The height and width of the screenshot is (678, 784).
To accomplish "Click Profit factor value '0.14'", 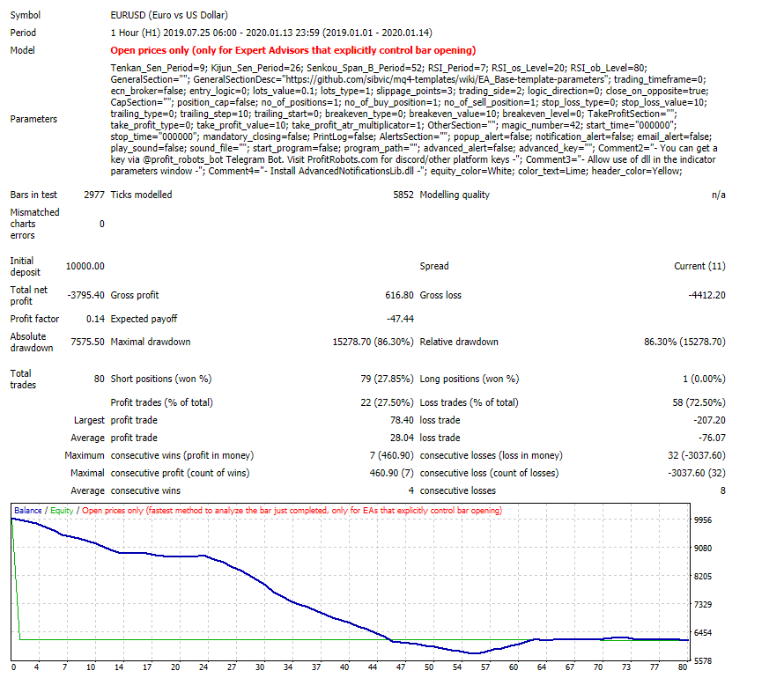I will 95,318.
